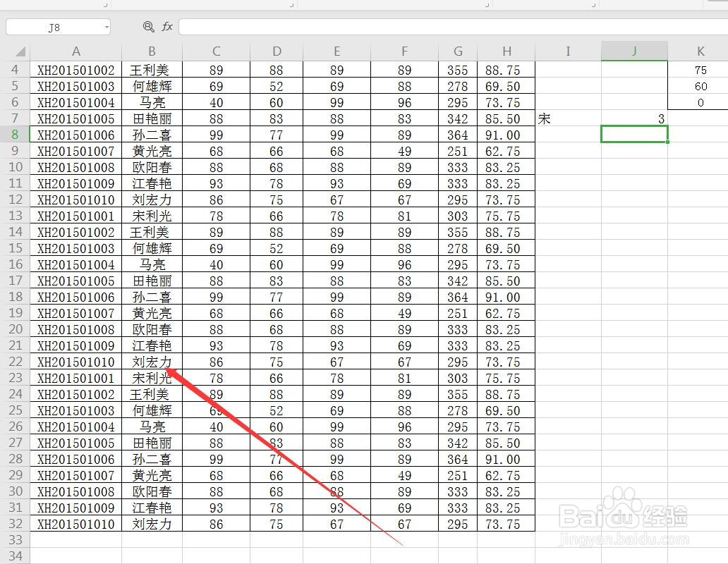Click 江春艳 in row 11

(152, 184)
